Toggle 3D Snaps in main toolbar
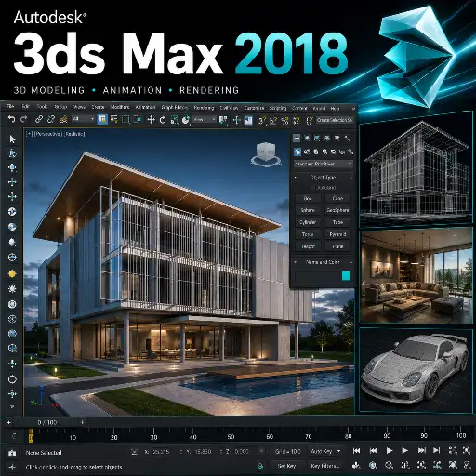The width and height of the screenshot is (476, 476). pyautogui.click(x=262, y=120)
